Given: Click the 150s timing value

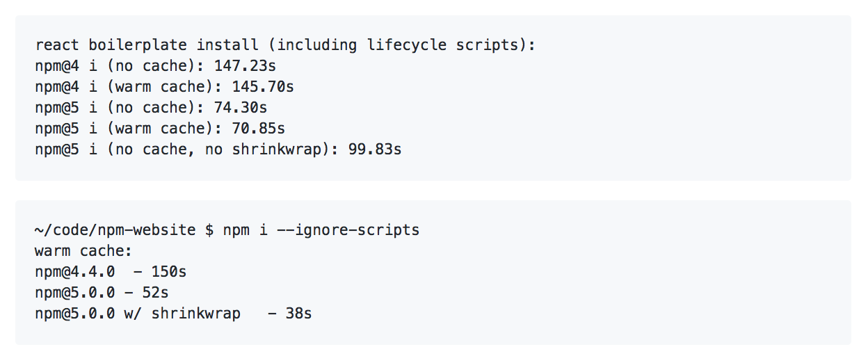Looking at the screenshot, I should [169, 272].
